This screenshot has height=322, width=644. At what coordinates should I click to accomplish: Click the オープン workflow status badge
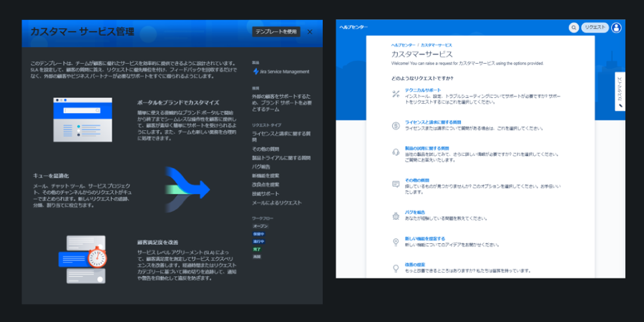260,225
